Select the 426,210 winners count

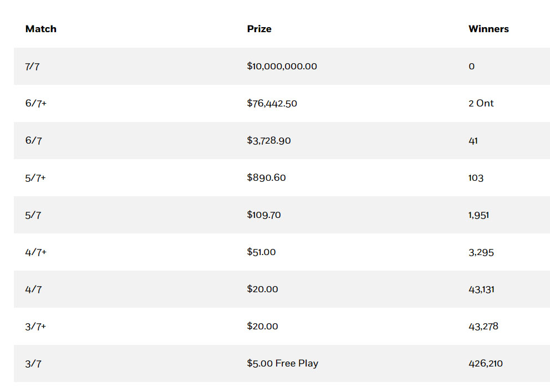tap(486, 364)
